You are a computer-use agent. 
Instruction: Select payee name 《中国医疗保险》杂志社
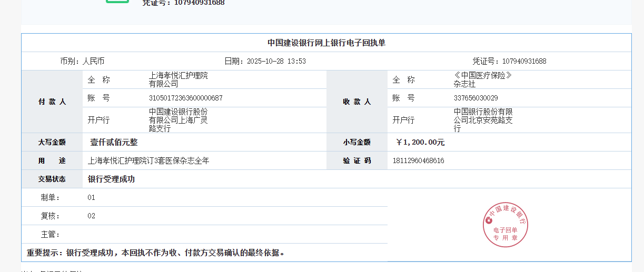(482, 79)
